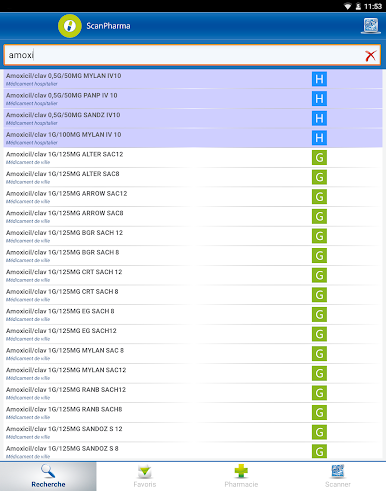Tap H badge for 0,5G/50MG SANDZ IV10
Image resolution: width=386 pixels, height=491 pixels.
click(319, 118)
